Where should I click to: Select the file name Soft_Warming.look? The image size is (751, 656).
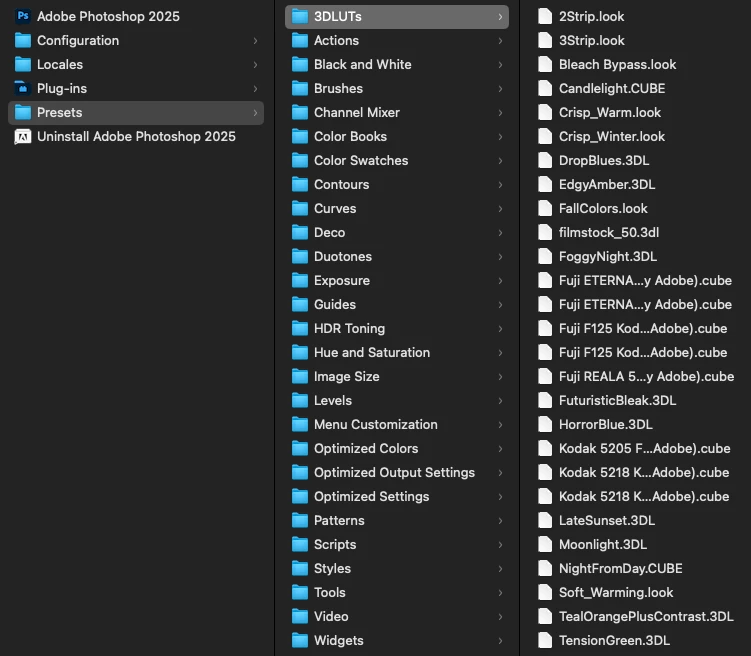tap(616, 592)
